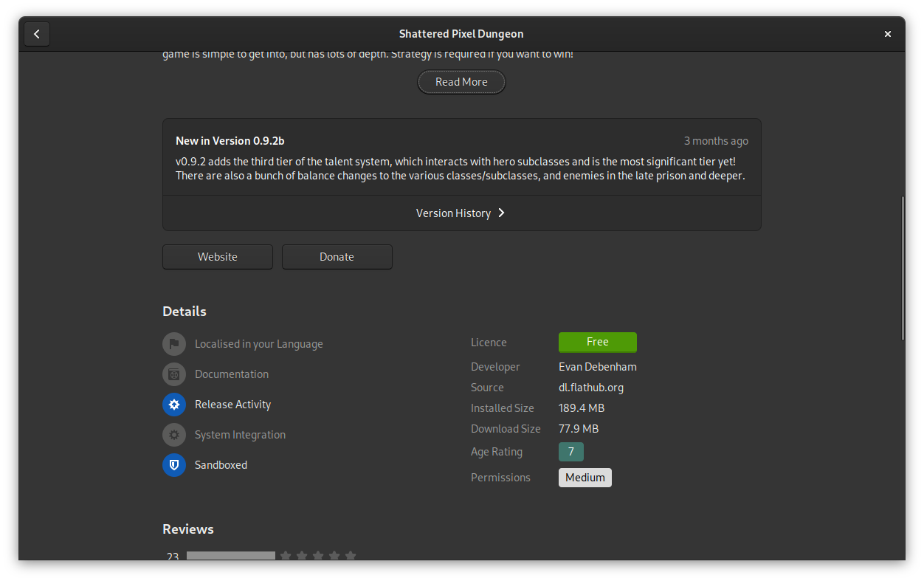Click the review count bar showing 23
This screenshot has height=581, width=924.
click(231, 556)
